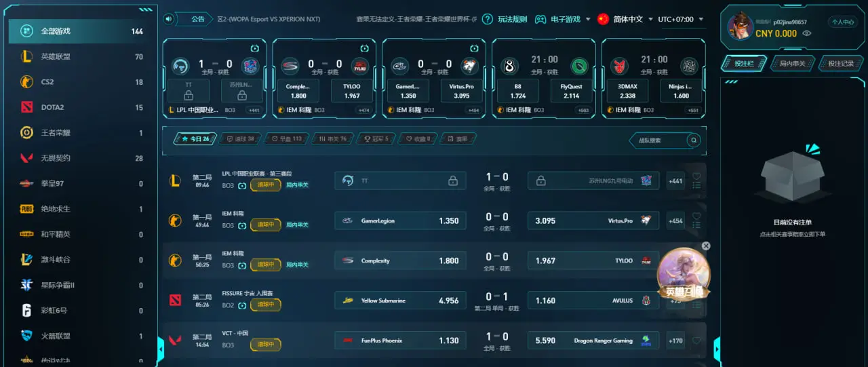Click the PUBG 绝地求生 icon
Viewport: 868px width, 367px height.
coord(26,209)
